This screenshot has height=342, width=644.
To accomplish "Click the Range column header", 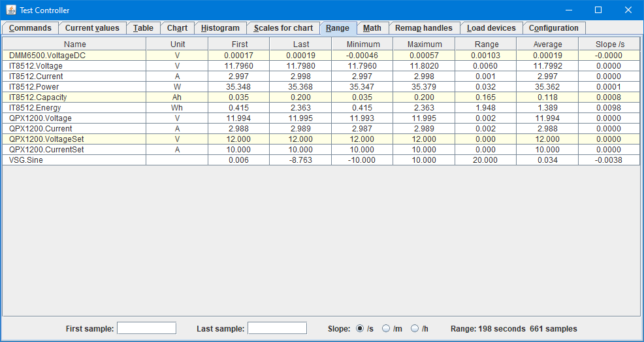I will [x=486, y=44].
